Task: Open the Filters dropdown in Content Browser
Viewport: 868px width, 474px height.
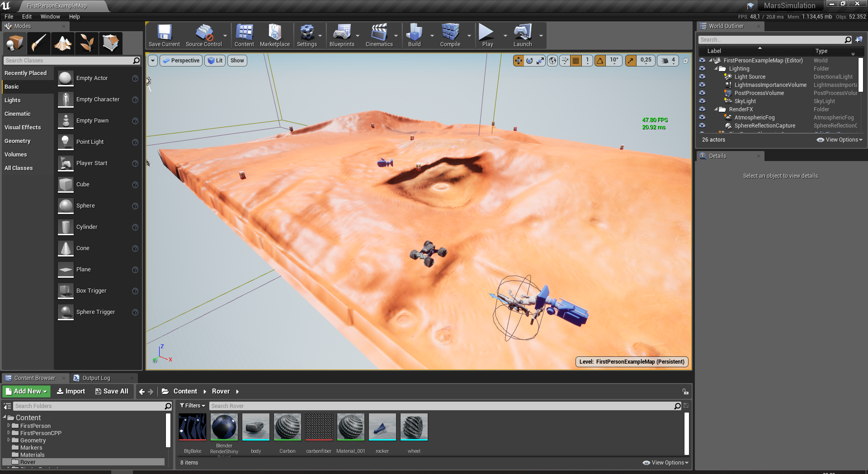Action: pos(192,406)
